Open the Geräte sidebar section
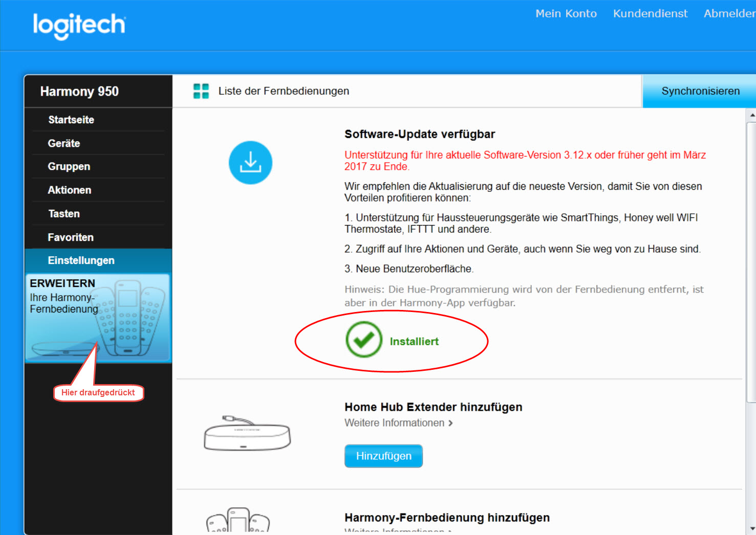The image size is (756, 535). click(64, 143)
